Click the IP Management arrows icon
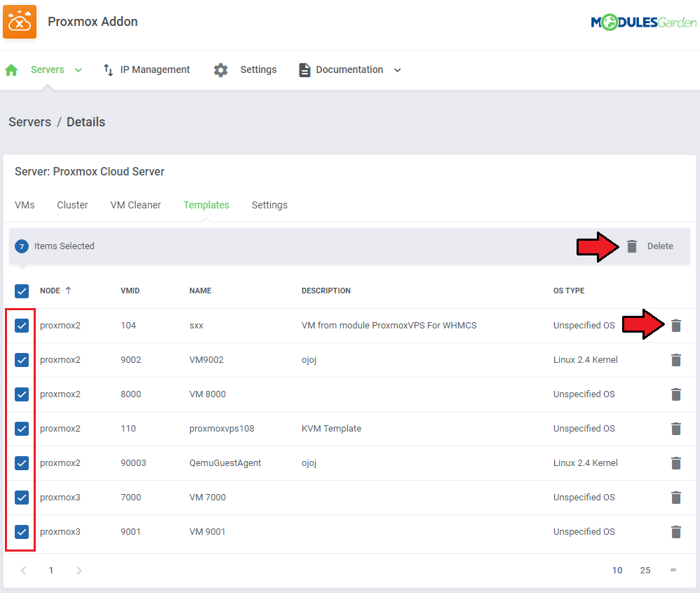700x593 pixels. [x=108, y=70]
